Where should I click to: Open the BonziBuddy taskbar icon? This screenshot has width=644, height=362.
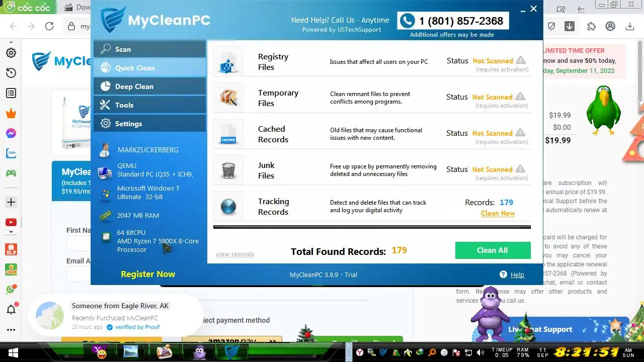point(200,352)
